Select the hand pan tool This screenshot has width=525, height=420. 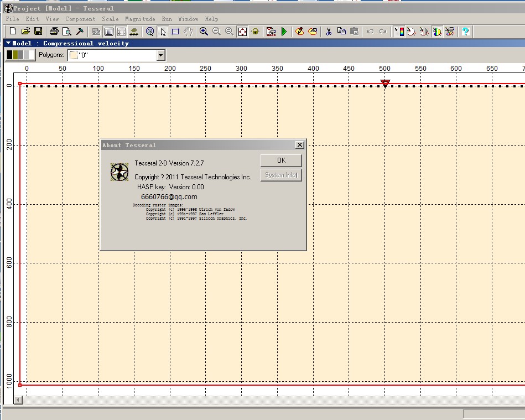[x=188, y=32]
